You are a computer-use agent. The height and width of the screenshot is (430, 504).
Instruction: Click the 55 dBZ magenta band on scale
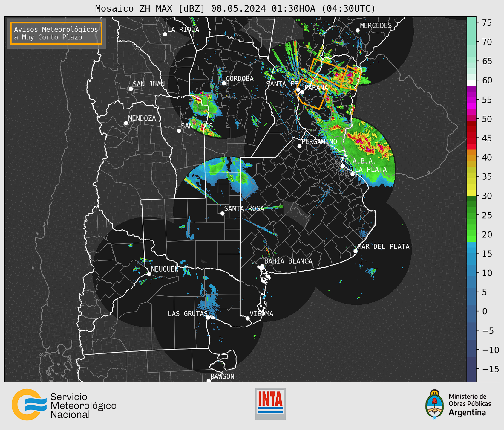[x=471, y=100]
